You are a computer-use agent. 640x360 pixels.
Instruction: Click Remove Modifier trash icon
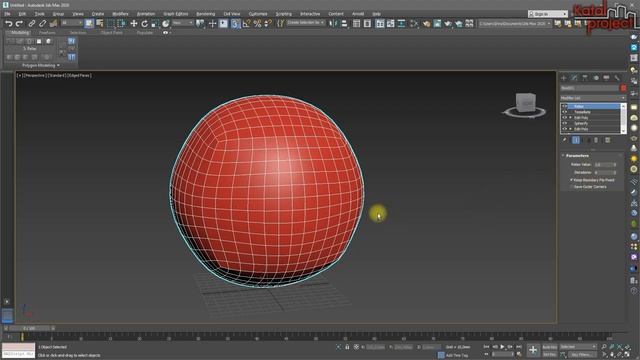(x=596, y=140)
